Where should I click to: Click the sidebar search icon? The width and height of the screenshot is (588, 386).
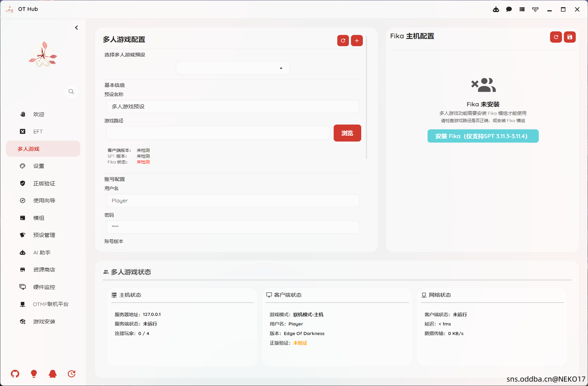pos(71,92)
